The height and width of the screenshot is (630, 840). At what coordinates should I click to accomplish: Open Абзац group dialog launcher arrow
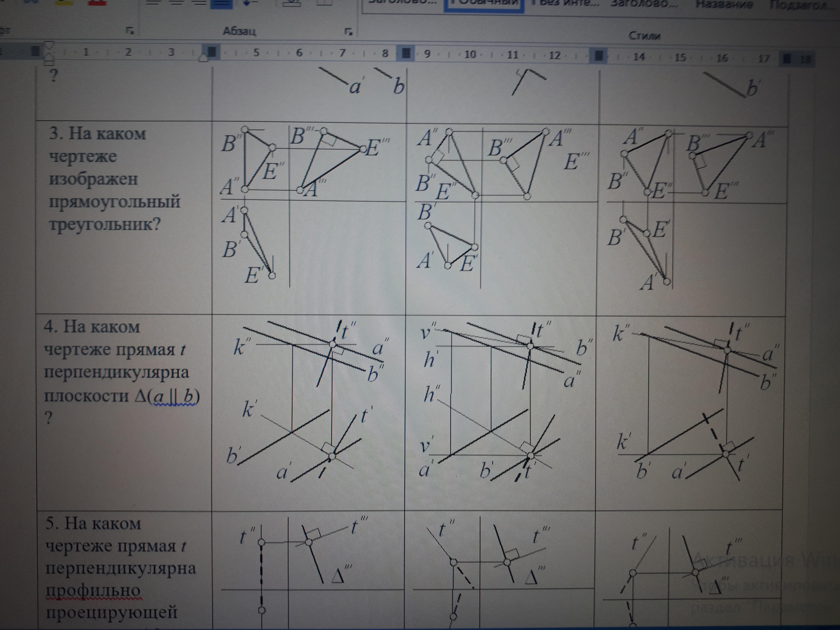[x=348, y=32]
